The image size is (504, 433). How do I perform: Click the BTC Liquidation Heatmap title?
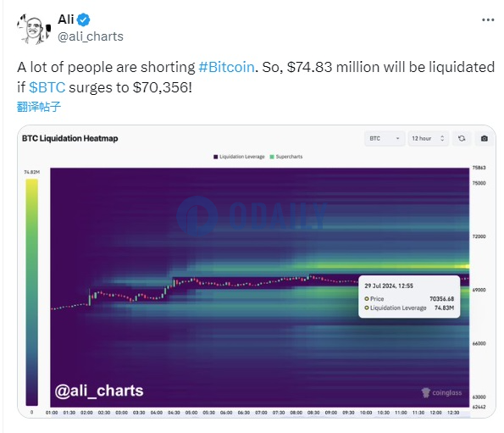[x=70, y=138]
